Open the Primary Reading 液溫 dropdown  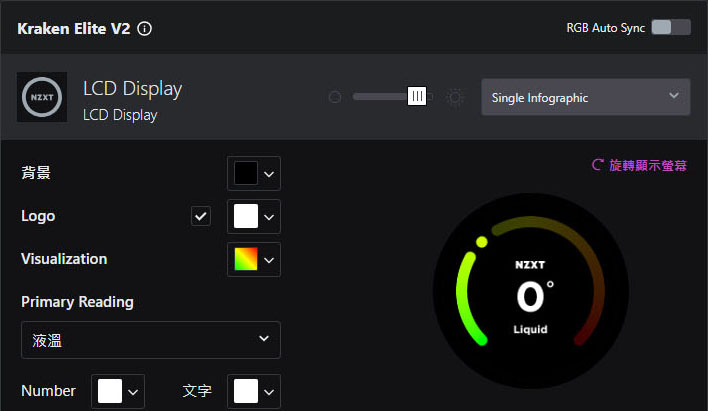[151, 340]
